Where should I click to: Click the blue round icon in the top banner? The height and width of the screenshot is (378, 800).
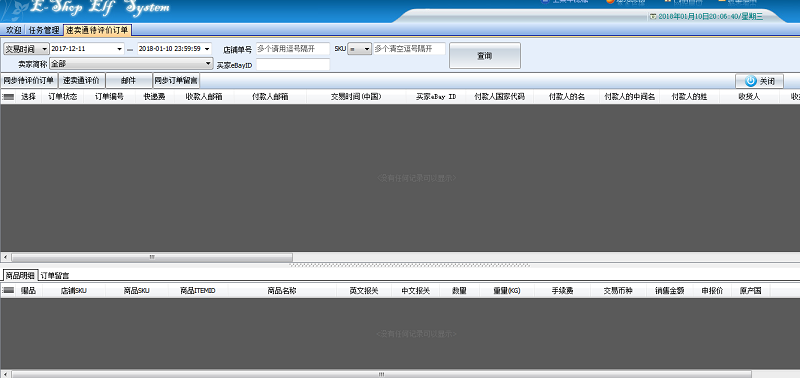544,2
